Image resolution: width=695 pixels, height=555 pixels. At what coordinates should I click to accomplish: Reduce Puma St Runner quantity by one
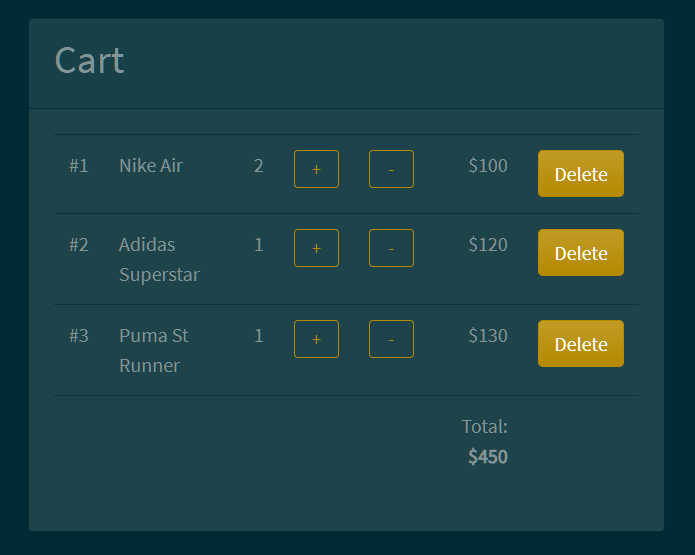(391, 339)
